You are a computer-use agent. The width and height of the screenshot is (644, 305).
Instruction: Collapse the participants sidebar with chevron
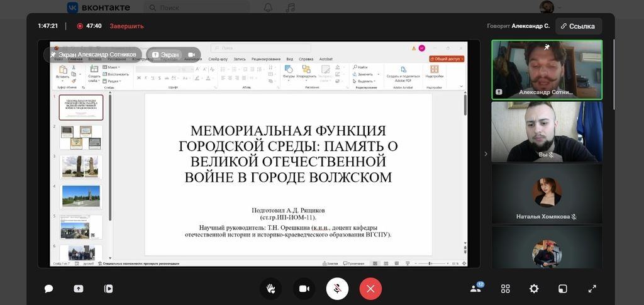(x=485, y=153)
